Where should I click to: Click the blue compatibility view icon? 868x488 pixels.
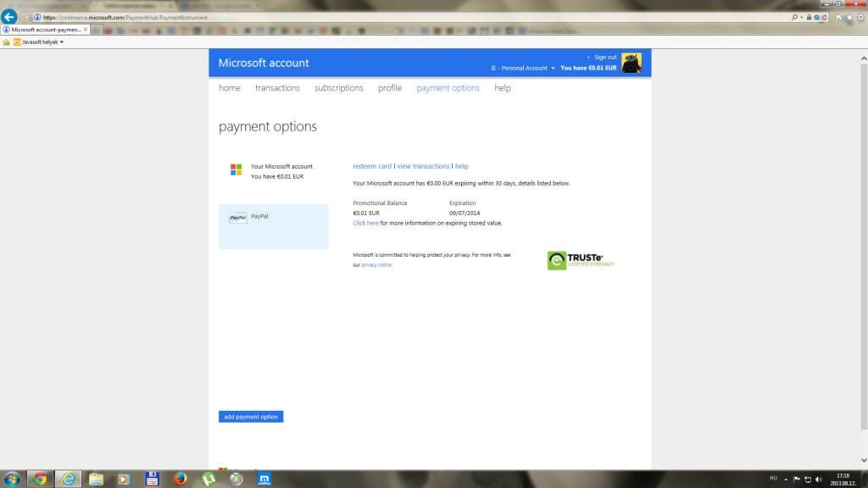816,17
